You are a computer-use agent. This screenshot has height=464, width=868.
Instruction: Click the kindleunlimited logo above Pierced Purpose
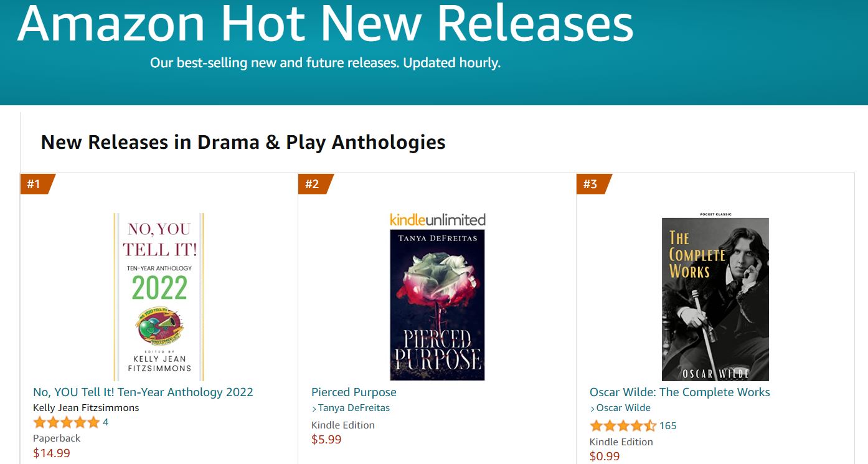click(x=437, y=220)
